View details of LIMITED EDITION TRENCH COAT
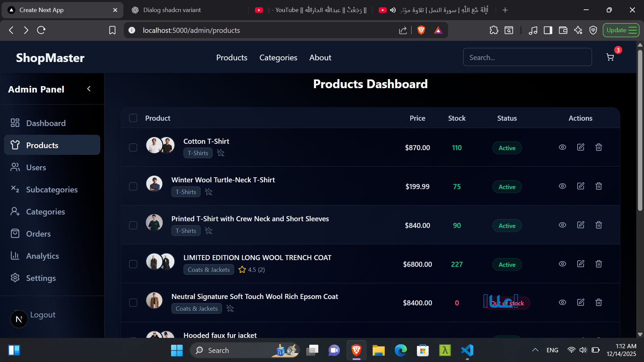 pos(562,264)
